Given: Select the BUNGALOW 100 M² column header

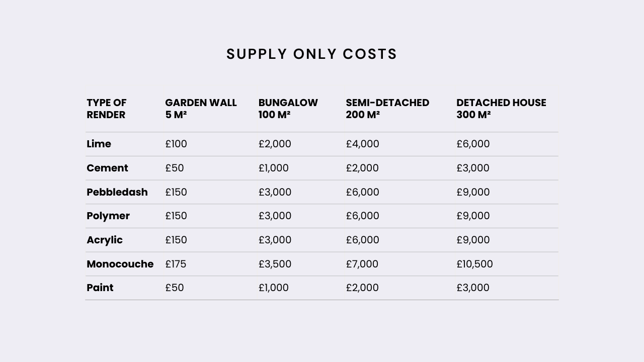Looking at the screenshot, I should tap(288, 109).
